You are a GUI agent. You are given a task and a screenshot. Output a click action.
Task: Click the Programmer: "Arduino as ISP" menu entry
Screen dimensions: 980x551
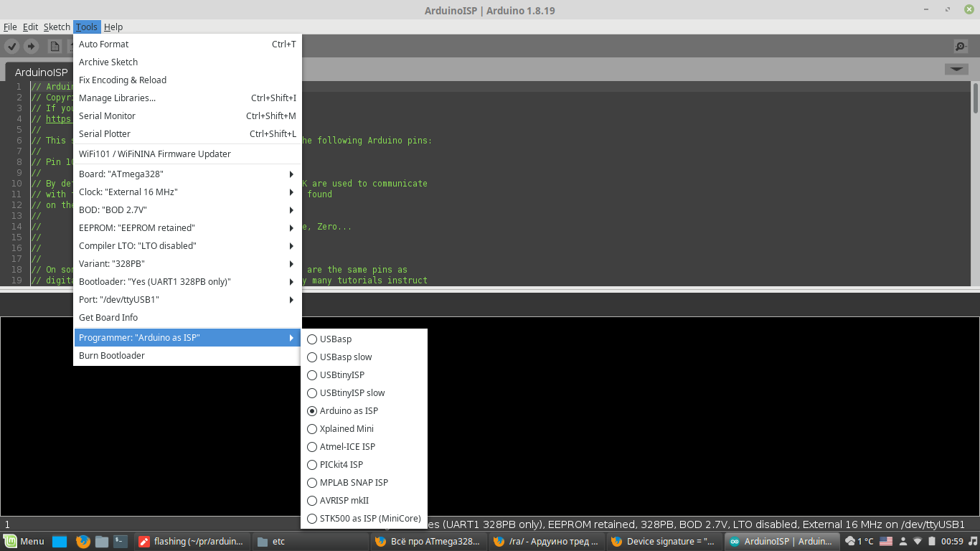187,337
